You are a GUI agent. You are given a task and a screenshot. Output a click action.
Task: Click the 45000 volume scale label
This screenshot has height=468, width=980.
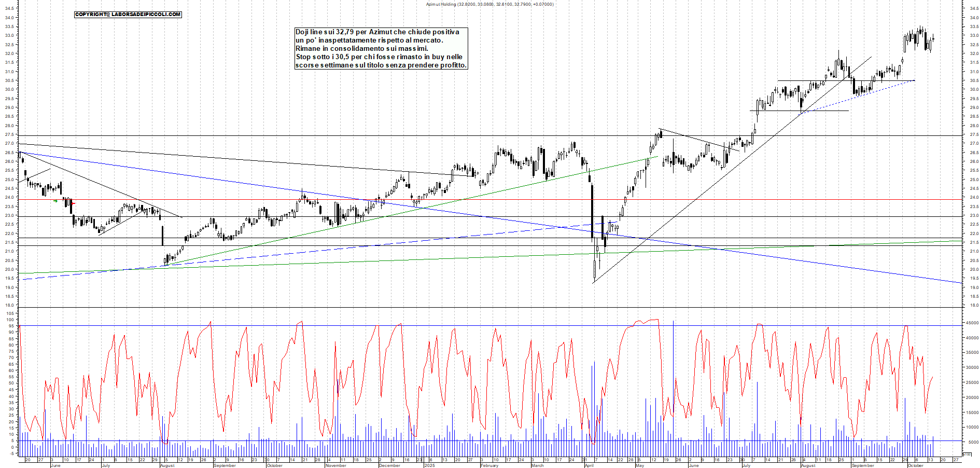pos(971,323)
